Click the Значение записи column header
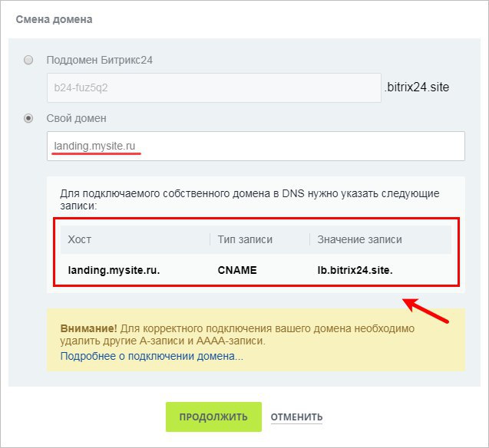The height and width of the screenshot is (448, 489). [359, 239]
